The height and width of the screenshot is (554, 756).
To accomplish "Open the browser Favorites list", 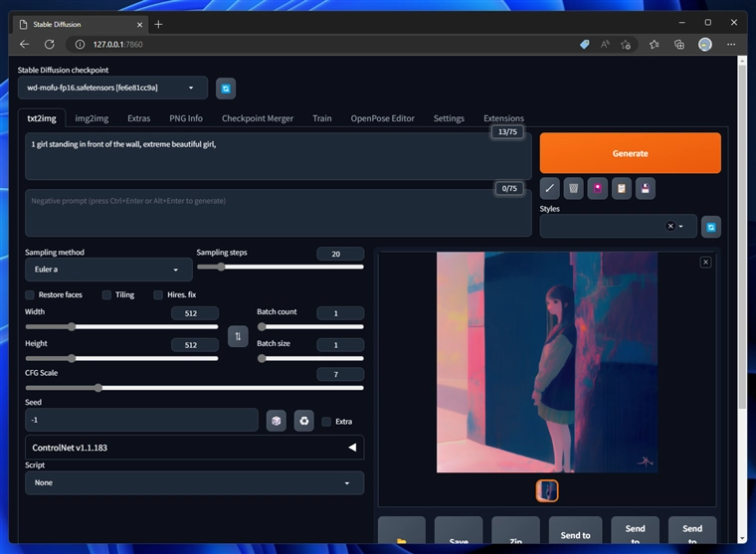I will tap(654, 45).
